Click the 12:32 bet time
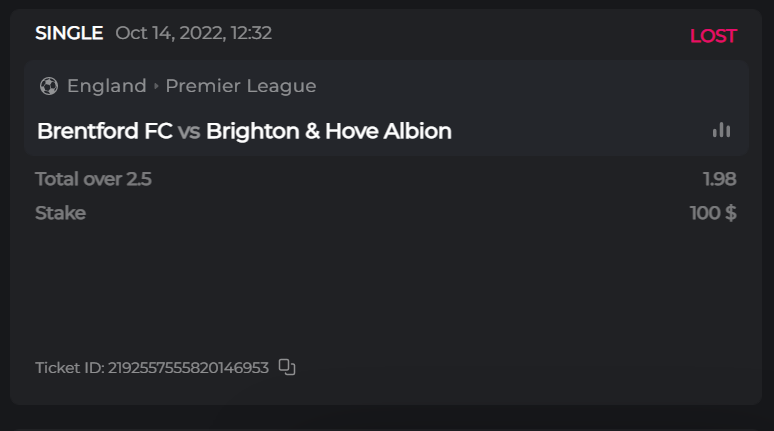774x431 pixels. click(251, 33)
